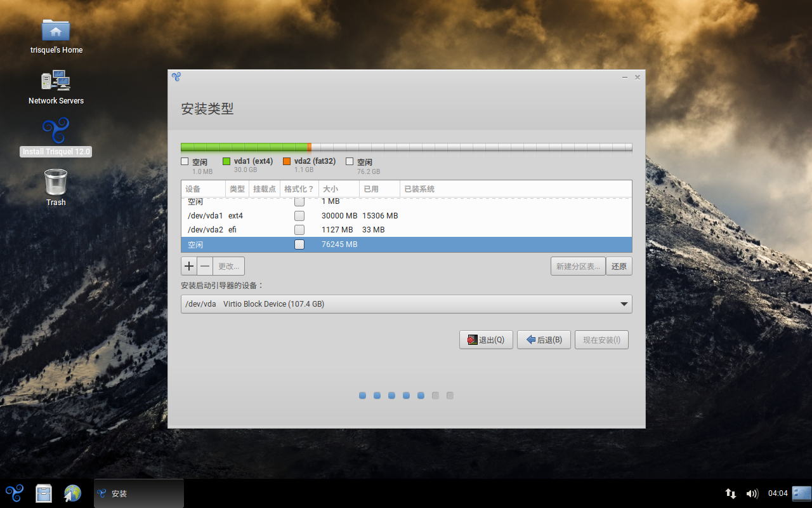Click the green vda1 segment in partition bar

tap(244, 147)
